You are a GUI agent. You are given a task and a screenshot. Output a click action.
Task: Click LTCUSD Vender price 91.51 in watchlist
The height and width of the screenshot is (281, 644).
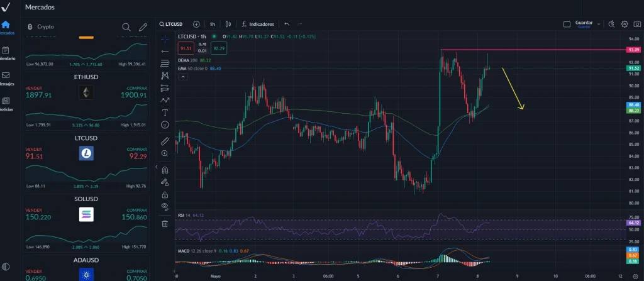point(34,157)
